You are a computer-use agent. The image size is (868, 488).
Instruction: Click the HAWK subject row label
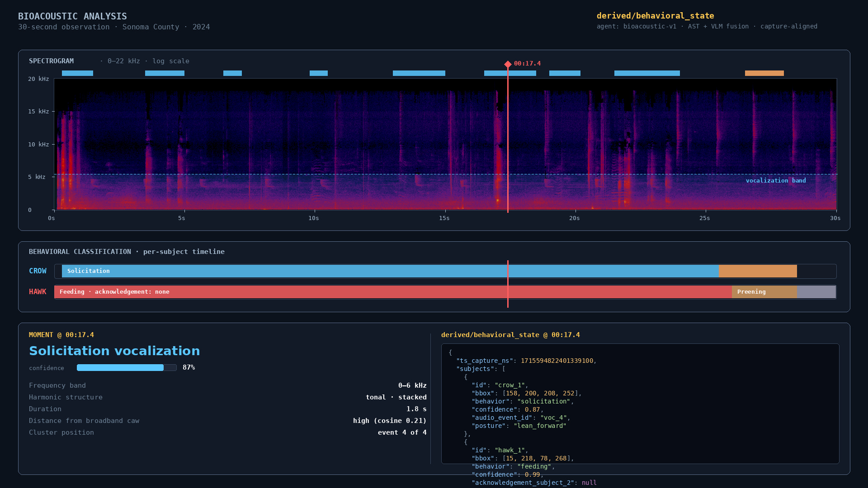[38, 292]
